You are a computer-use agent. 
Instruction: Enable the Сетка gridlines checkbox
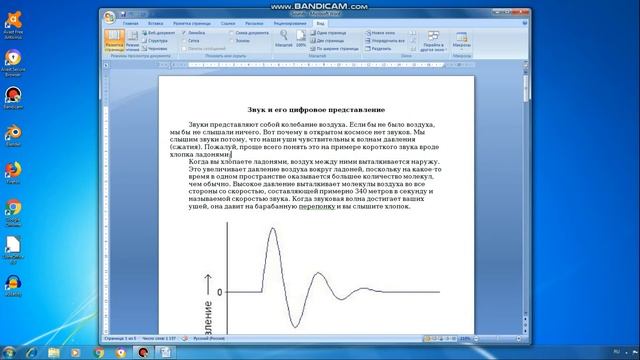click(184, 41)
